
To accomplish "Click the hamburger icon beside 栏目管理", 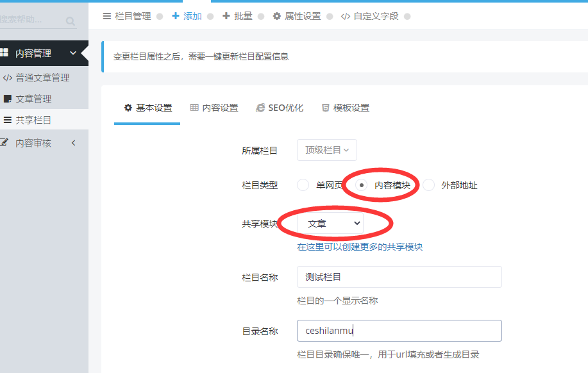I will (x=107, y=16).
